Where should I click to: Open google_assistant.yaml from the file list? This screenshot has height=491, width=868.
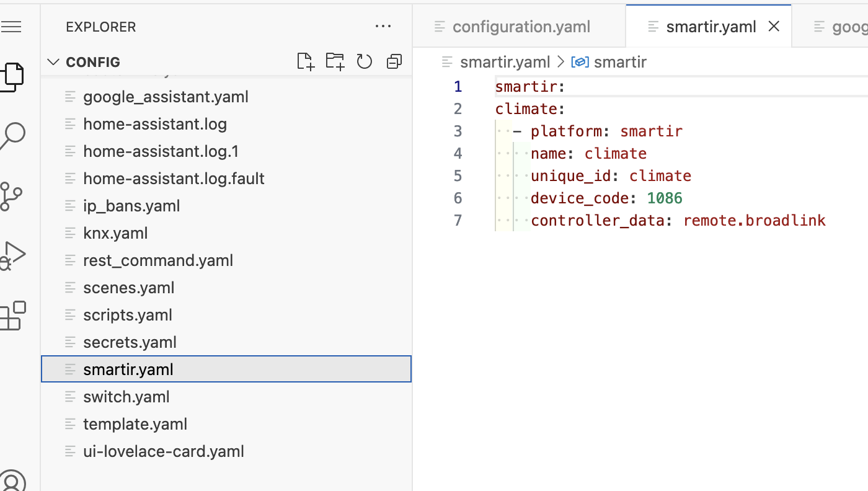226,97
